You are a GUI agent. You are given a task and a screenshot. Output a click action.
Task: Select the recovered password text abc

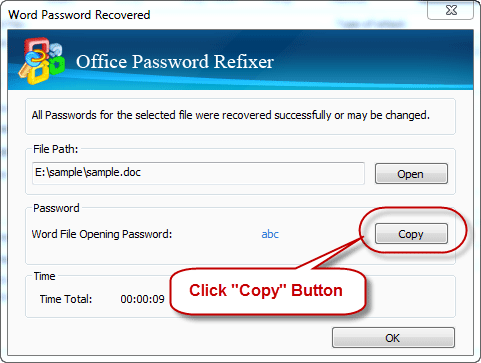pyautogui.click(x=270, y=234)
